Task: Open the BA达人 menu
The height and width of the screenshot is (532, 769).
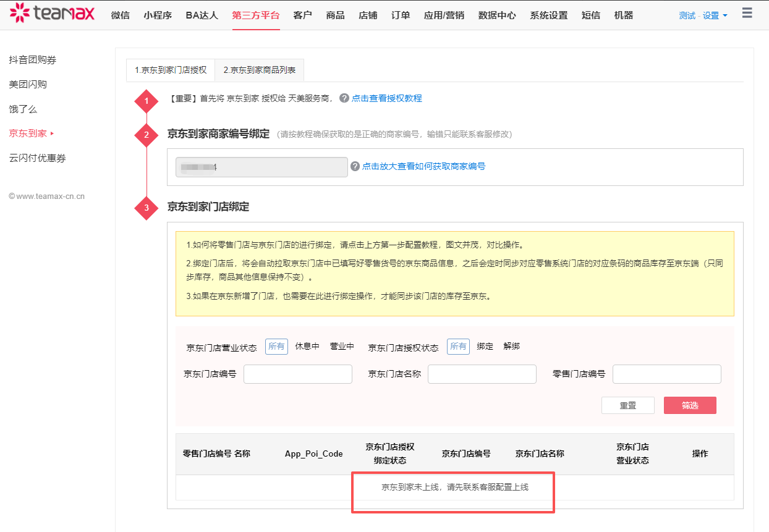Action: [202, 15]
